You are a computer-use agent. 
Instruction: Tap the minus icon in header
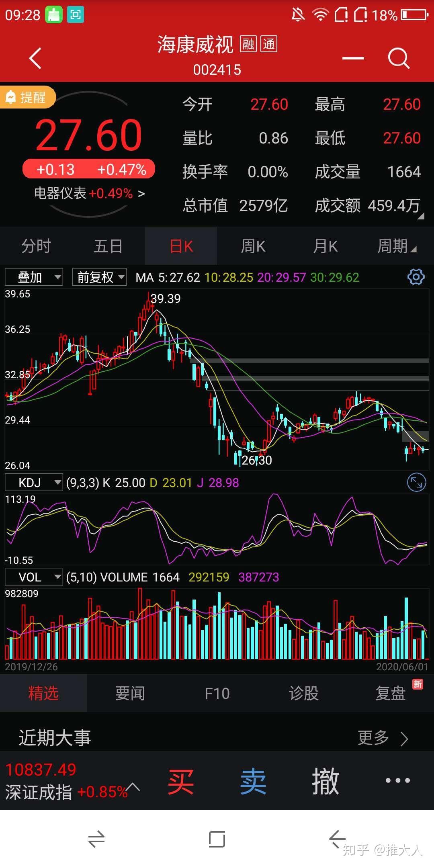tap(353, 58)
